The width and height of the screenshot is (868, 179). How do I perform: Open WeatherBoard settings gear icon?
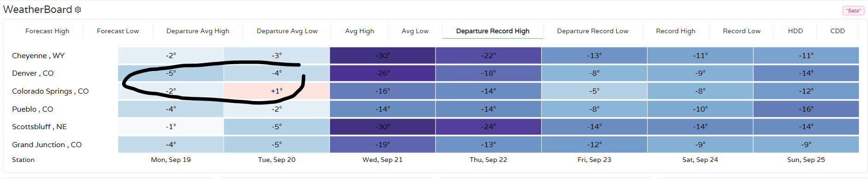pos(78,10)
